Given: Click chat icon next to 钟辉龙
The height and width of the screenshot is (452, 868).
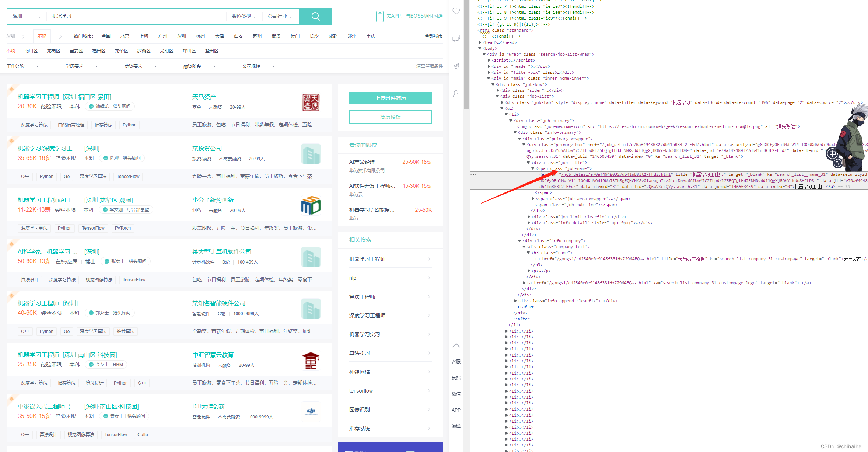Looking at the screenshot, I should 91,107.
